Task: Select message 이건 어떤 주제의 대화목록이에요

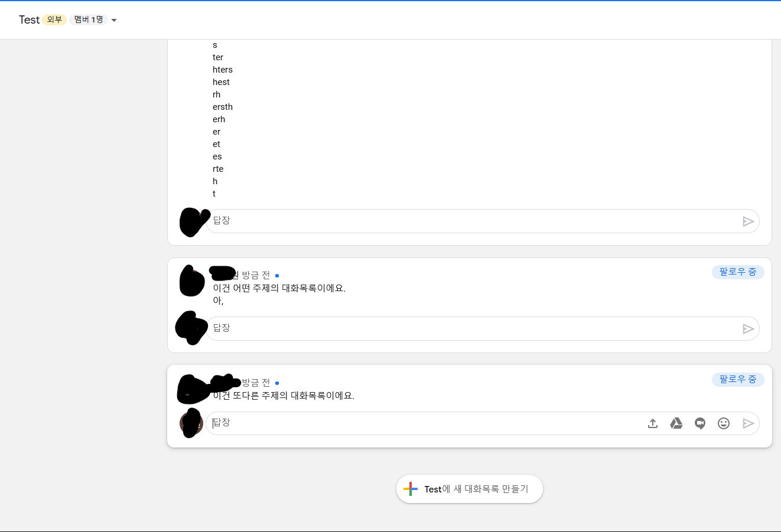Action: [x=279, y=288]
